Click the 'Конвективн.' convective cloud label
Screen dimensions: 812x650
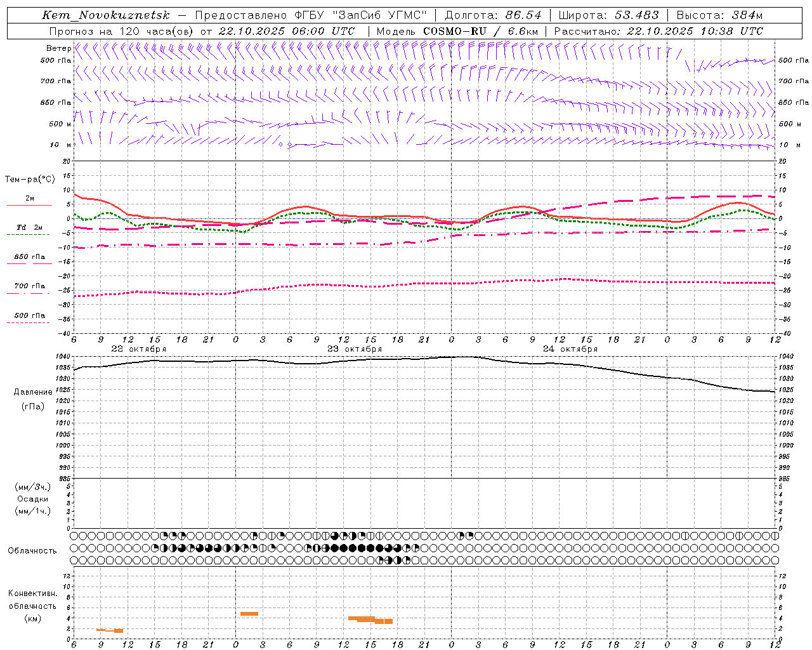pos(33,594)
